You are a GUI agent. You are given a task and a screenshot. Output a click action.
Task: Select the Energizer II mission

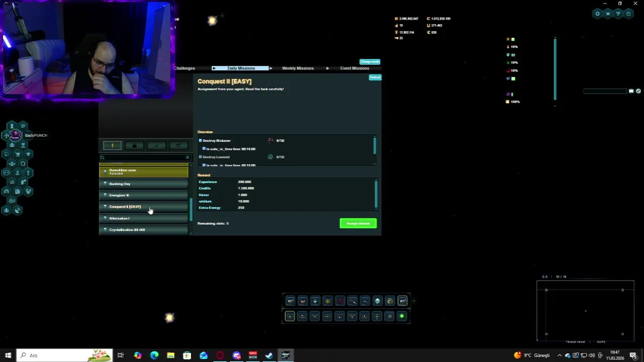(x=144, y=195)
